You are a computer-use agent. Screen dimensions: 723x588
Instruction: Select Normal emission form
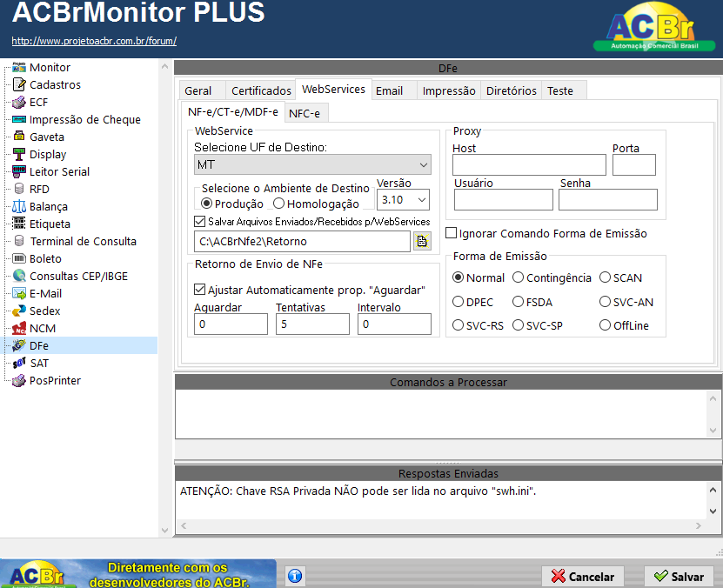[458, 277]
